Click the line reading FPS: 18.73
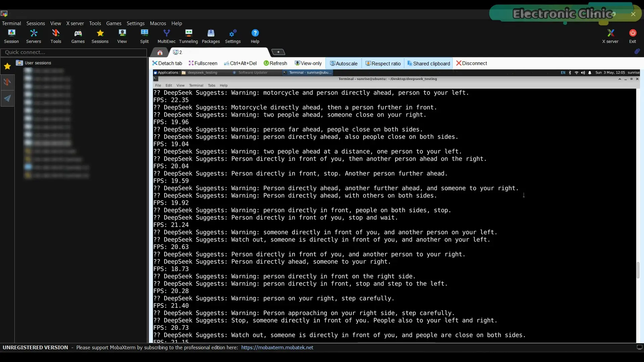This screenshot has width=644, height=362. pos(171,269)
